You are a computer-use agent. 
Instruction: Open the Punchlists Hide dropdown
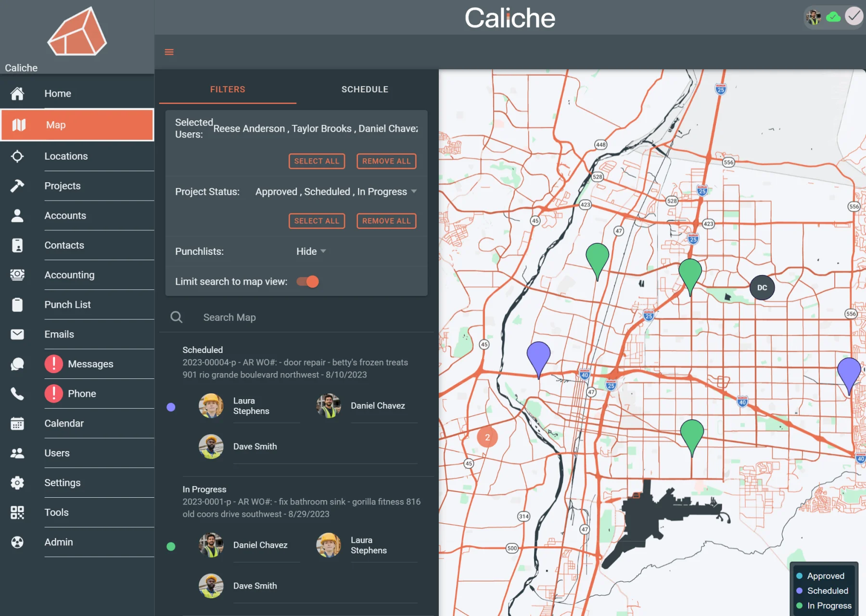[311, 251]
